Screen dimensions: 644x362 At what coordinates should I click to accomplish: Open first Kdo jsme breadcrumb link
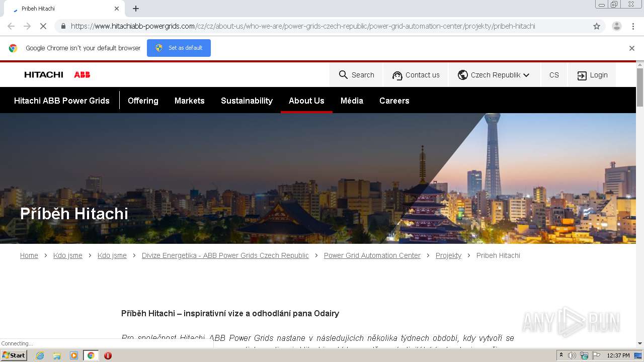(x=68, y=255)
